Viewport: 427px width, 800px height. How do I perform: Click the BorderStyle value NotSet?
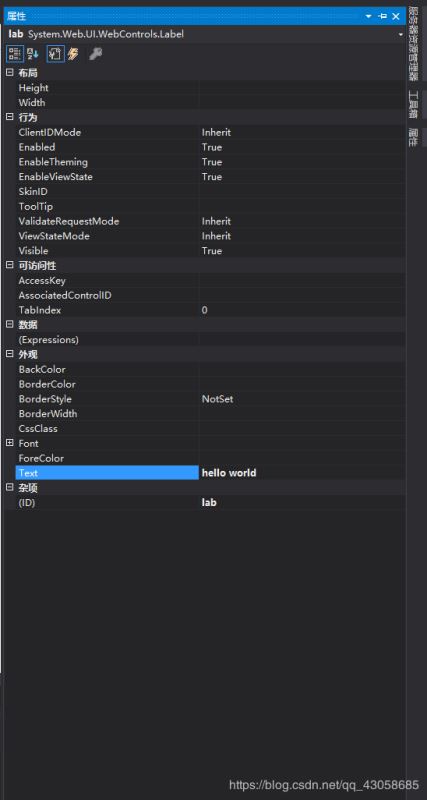click(217, 398)
